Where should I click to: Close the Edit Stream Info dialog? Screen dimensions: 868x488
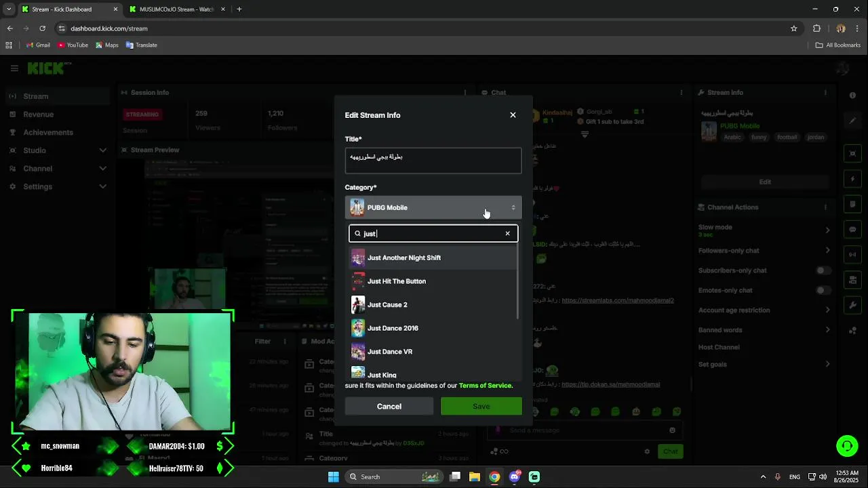point(513,115)
